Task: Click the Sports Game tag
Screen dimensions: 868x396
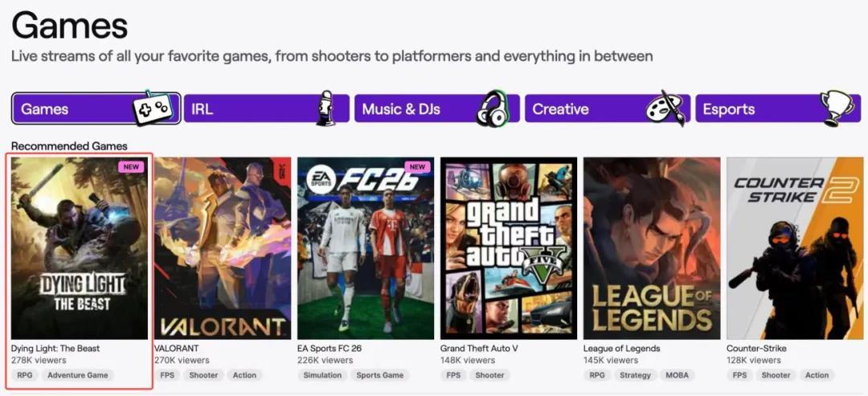Action: point(380,375)
